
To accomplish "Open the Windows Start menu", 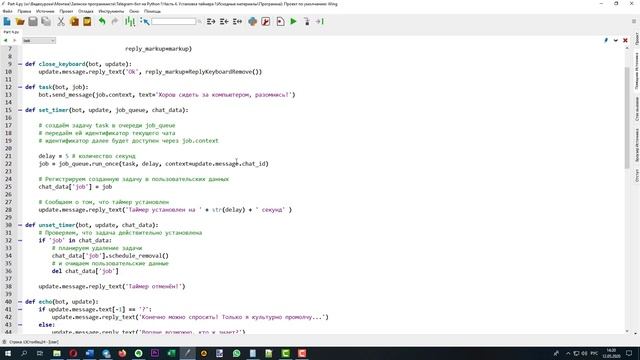I will coord(7,353).
